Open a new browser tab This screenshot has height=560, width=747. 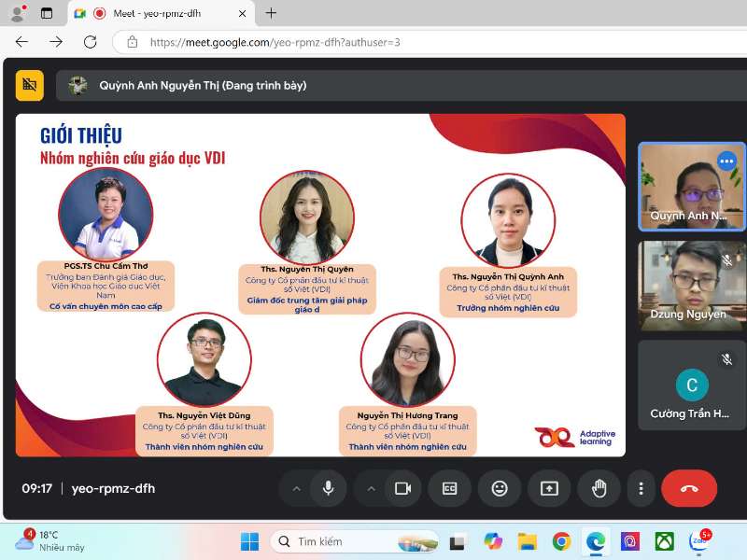[x=271, y=14]
